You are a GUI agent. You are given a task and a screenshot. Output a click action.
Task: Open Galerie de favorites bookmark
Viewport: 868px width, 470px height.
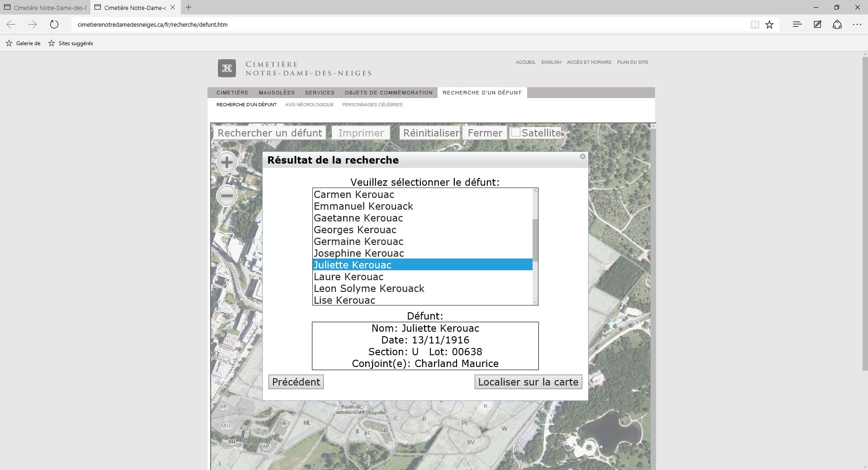pyautogui.click(x=23, y=43)
